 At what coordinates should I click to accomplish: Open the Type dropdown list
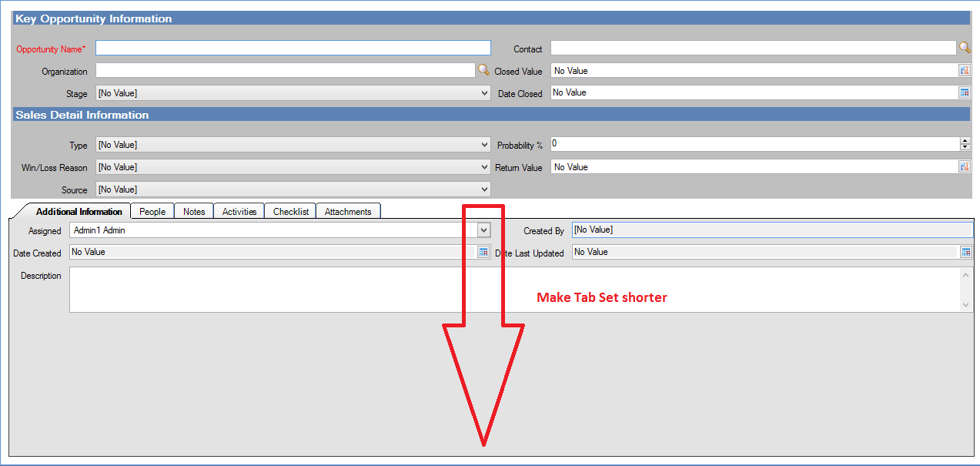pyautogui.click(x=484, y=145)
